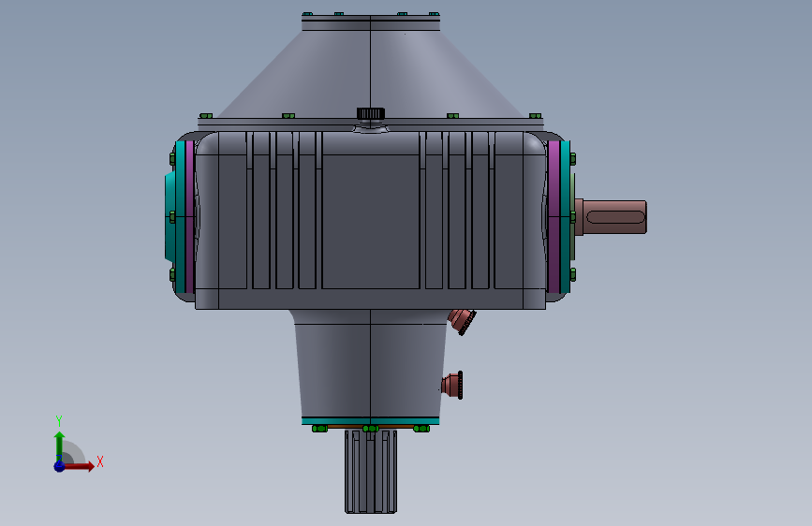Select the splined shaft at the bottom
The height and width of the screenshot is (526, 812).
tap(371, 471)
